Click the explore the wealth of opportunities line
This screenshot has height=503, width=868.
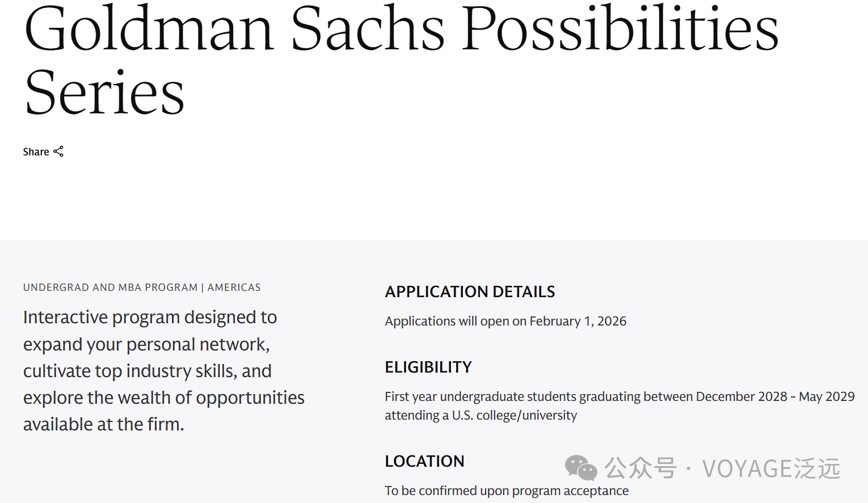[163, 398]
